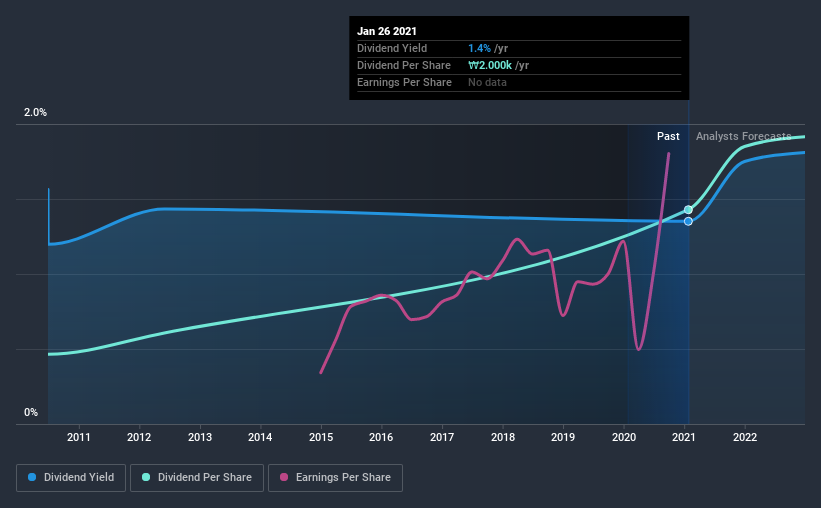The height and width of the screenshot is (508, 821).
Task: Toggle the Dividend Yield legend button
Action: click(71, 478)
